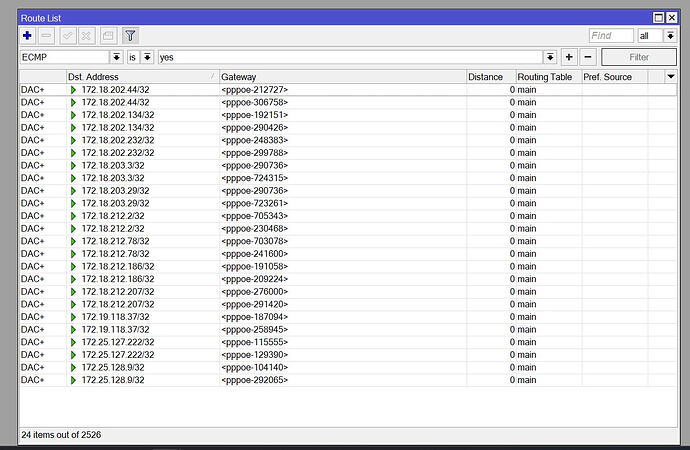
Task: Click active arrow icon in pppoe-209224 row
Action: [x=73, y=279]
